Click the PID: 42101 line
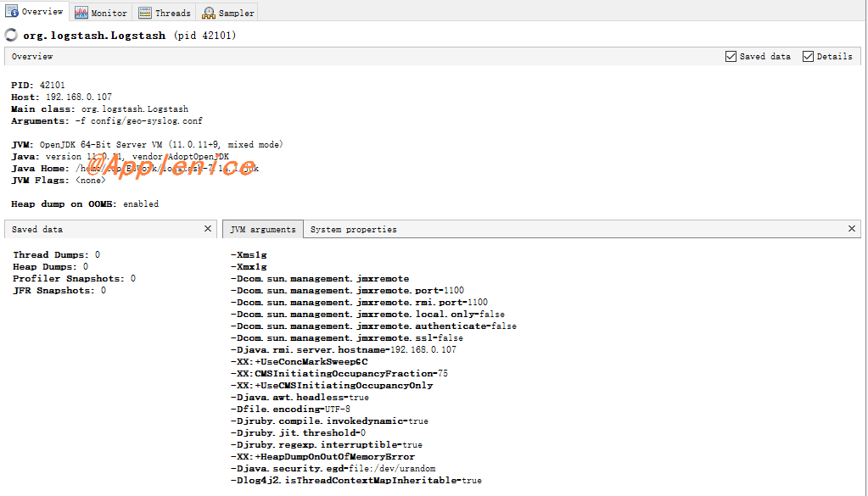Viewport: 868px width, 496px height. point(37,85)
